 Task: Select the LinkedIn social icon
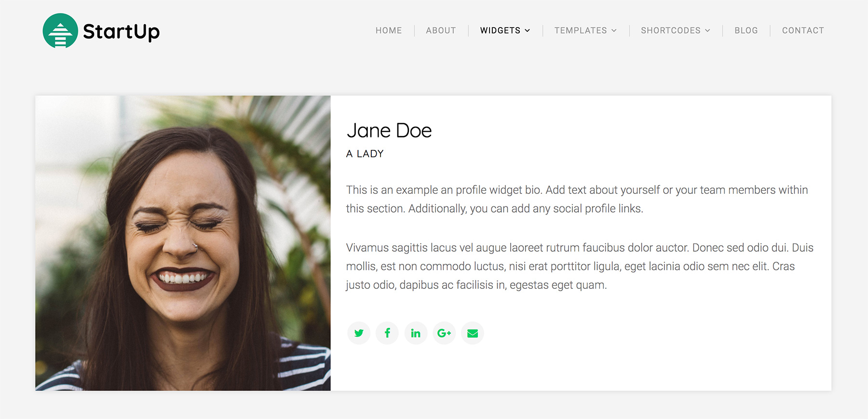[x=416, y=333]
